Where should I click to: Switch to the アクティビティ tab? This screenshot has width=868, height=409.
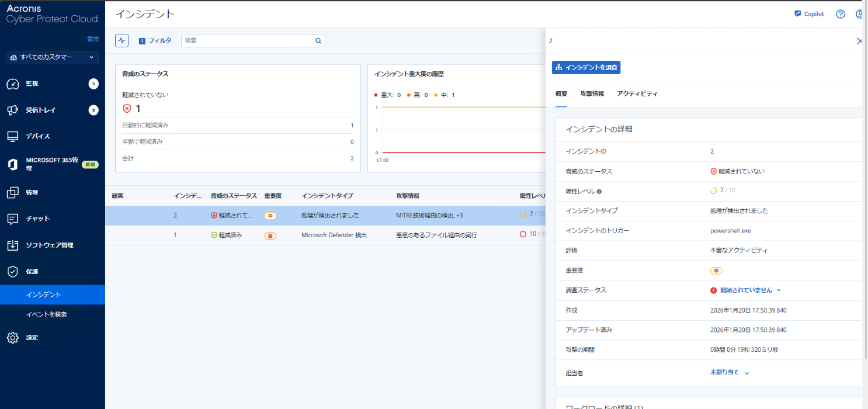click(x=637, y=93)
